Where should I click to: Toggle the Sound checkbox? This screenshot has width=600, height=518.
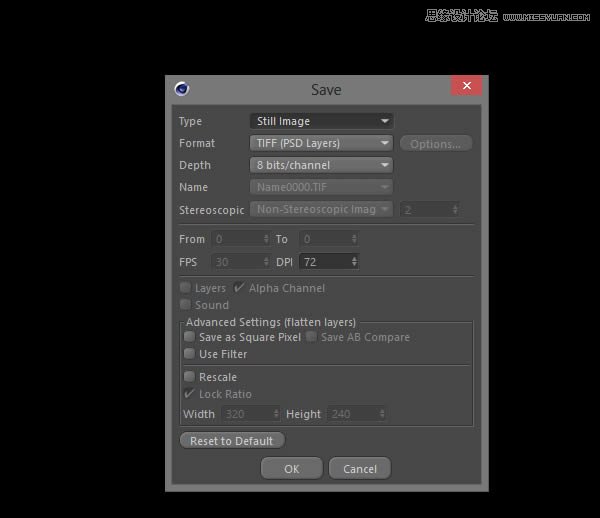(x=186, y=305)
